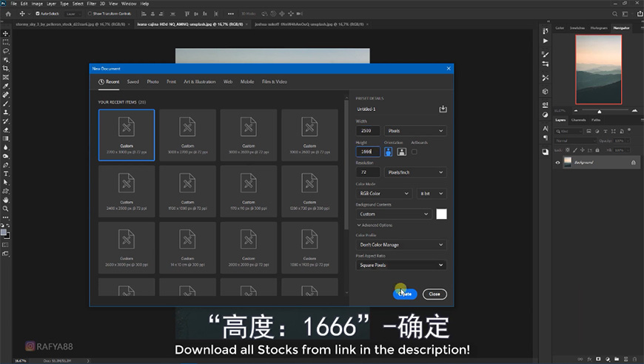The height and width of the screenshot is (364, 644).
Task: Select the Lasso tool
Action: (6, 51)
